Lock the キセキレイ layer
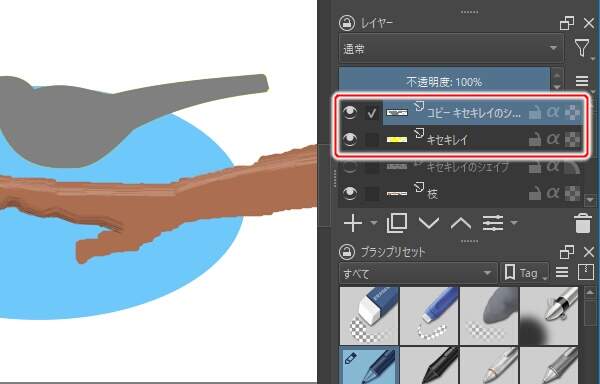Viewport: 600px width, 384px height. click(535, 140)
